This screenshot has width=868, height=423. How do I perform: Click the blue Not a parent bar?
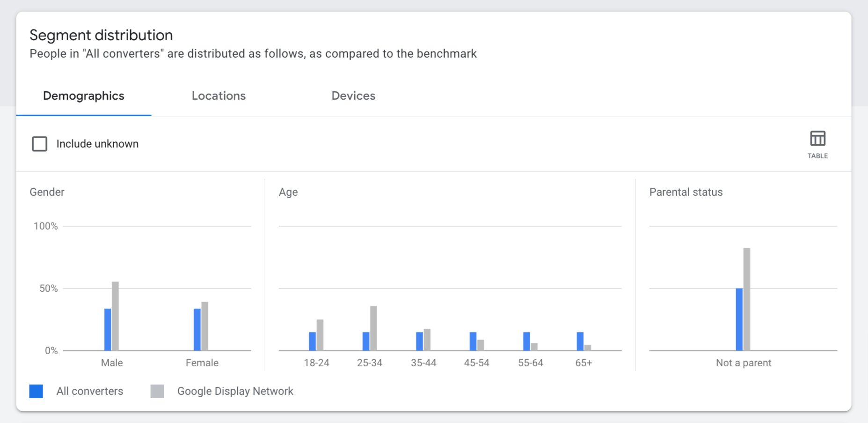(739, 319)
